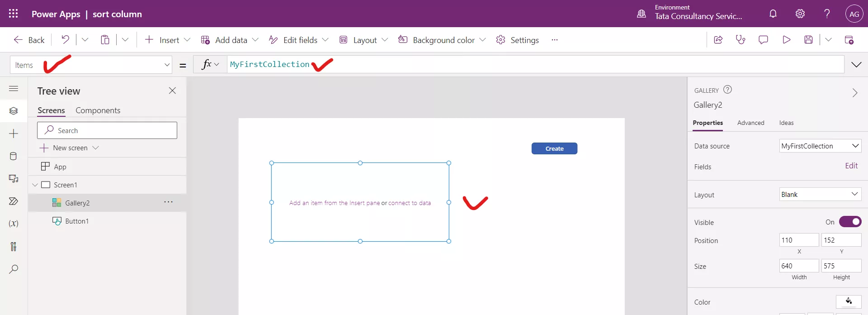The image size is (868, 315).
Task: Open the Paste dropdown arrow
Action: coord(125,40)
